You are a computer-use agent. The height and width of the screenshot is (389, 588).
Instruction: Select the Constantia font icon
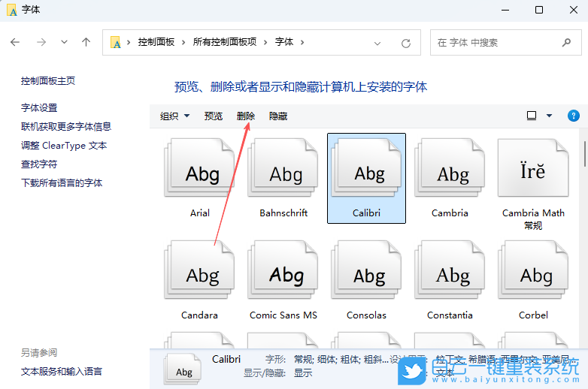point(450,270)
